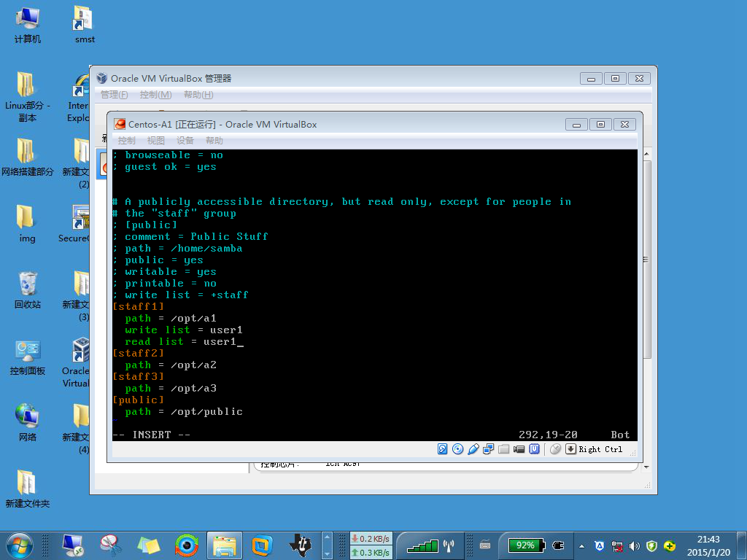Click the VirtualBox manager title bar cube icon
The height and width of the screenshot is (560, 747).
(102, 78)
